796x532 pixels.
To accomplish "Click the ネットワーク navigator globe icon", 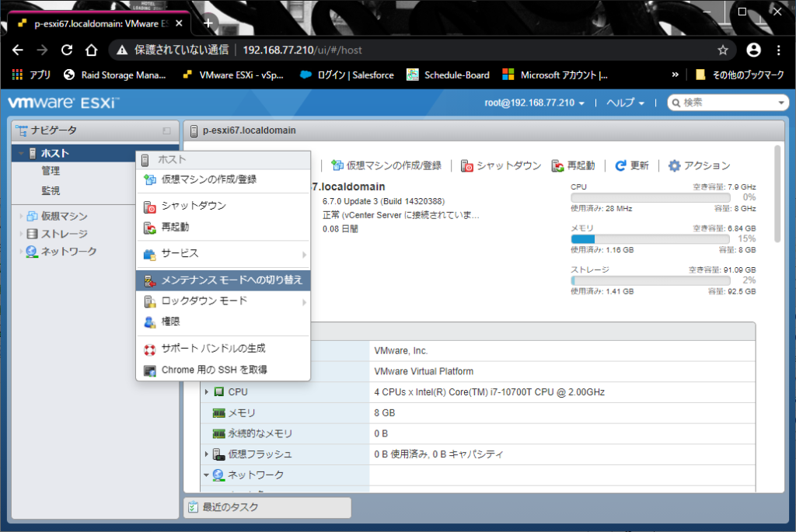I will click(31, 252).
